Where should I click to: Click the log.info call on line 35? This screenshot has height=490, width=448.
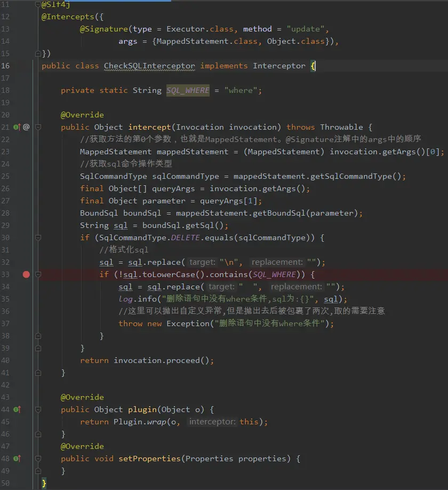click(x=138, y=299)
